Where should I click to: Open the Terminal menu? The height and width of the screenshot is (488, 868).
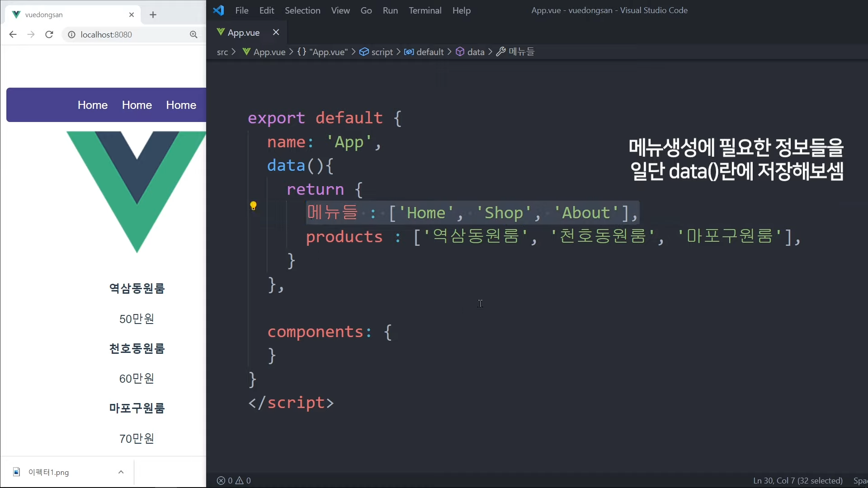click(x=425, y=10)
